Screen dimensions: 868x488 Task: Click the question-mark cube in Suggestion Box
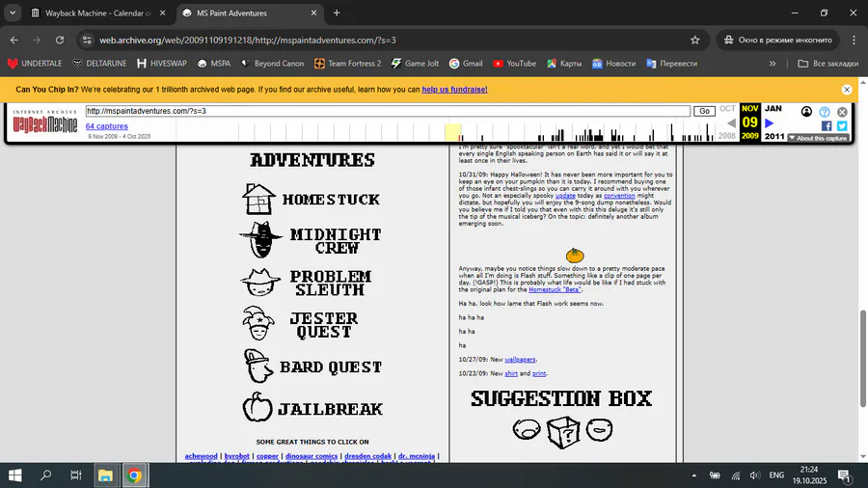point(563,432)
